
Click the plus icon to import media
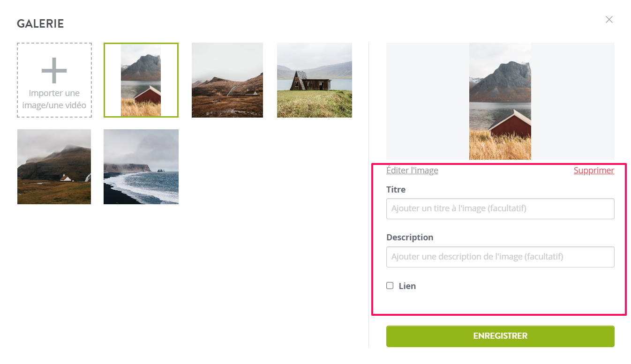click(54, 71)
